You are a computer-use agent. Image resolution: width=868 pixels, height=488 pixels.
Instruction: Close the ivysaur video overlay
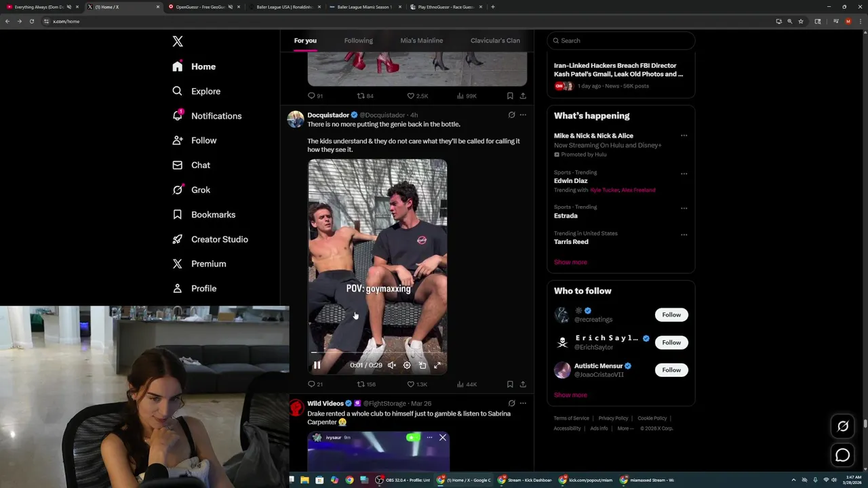[443, 438]
